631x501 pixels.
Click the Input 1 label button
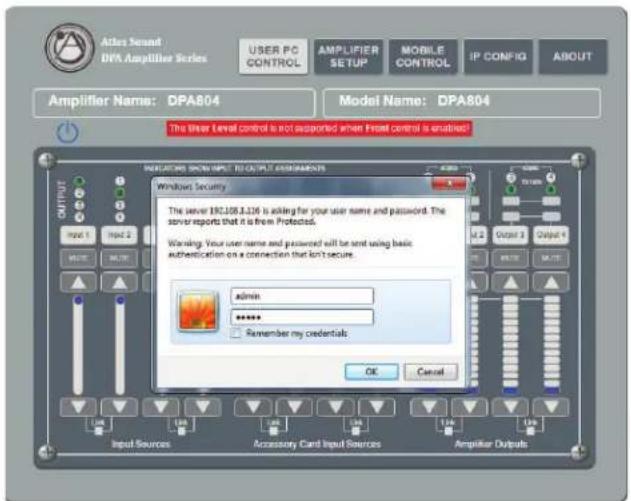[78, 235]
